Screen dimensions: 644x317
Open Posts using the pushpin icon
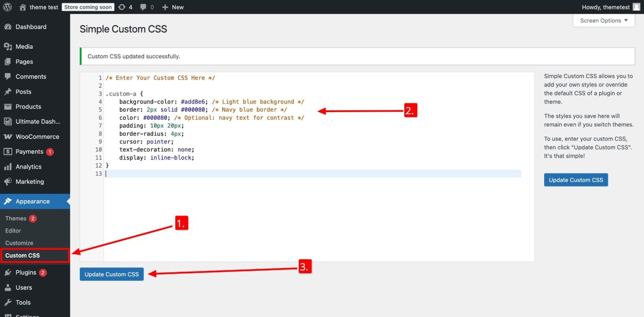point(8,92)
